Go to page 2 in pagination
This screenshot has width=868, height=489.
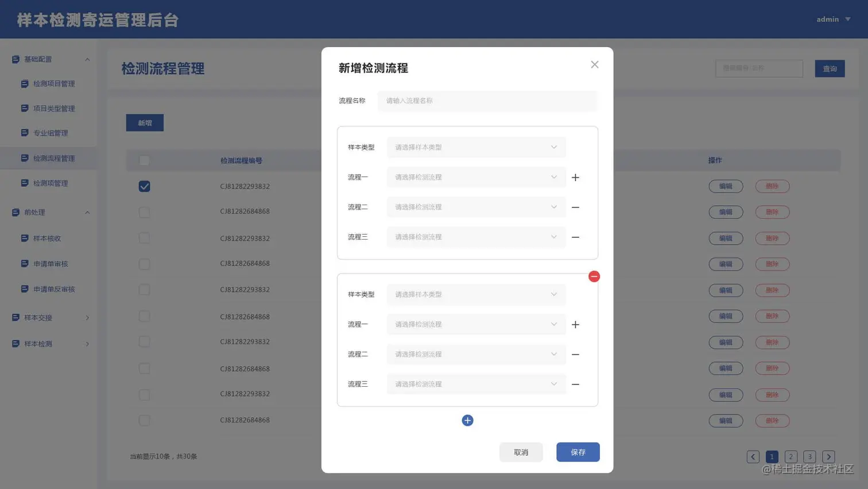pyautogui.click(x=791, y=457)
